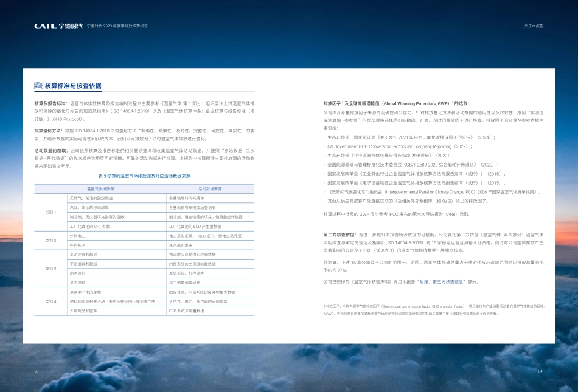Image resolution: width=578 pixels, height=392 pixels.
Task: Click the cell 固废台账、内部系统的废弃物相关数据
Action: (x=202, y=292)
